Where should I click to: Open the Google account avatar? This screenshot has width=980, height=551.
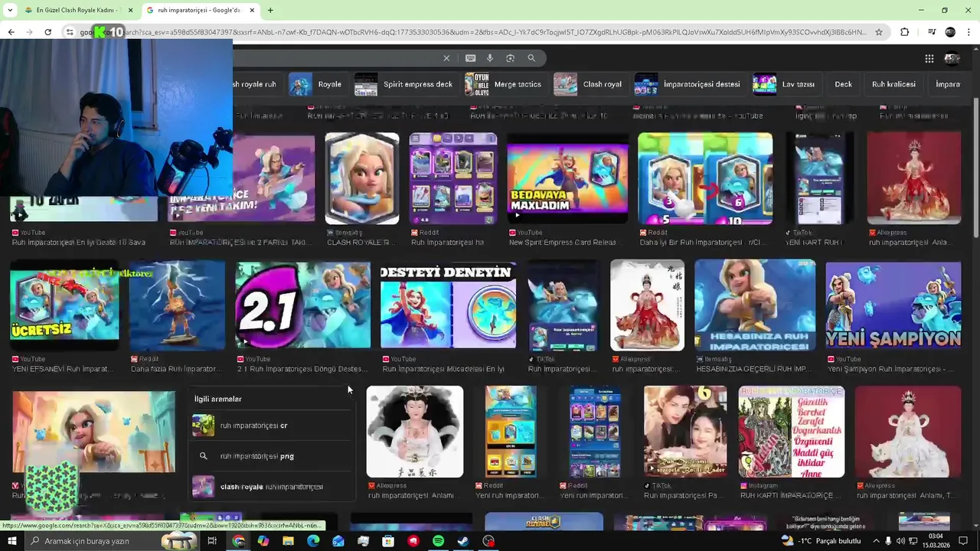click(x=952, y=58)
